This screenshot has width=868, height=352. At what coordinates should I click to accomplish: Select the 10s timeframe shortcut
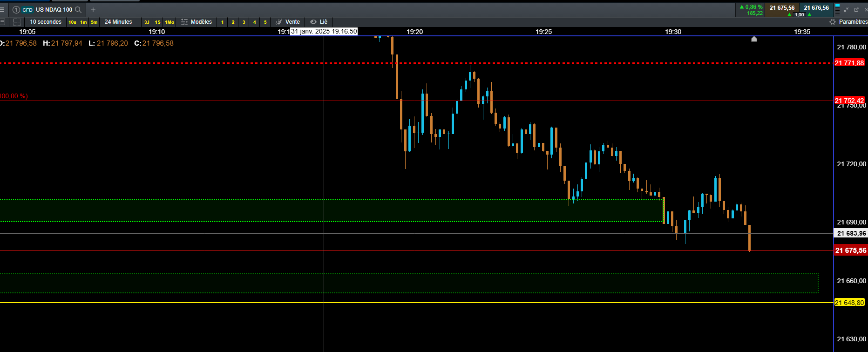click(72, 22)
